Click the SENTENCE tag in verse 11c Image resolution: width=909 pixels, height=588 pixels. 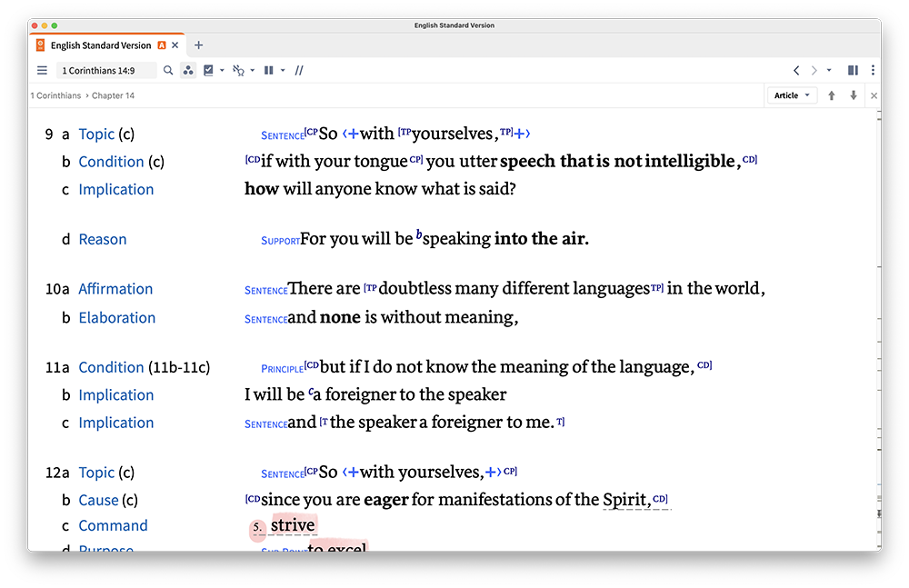(266, 424)
